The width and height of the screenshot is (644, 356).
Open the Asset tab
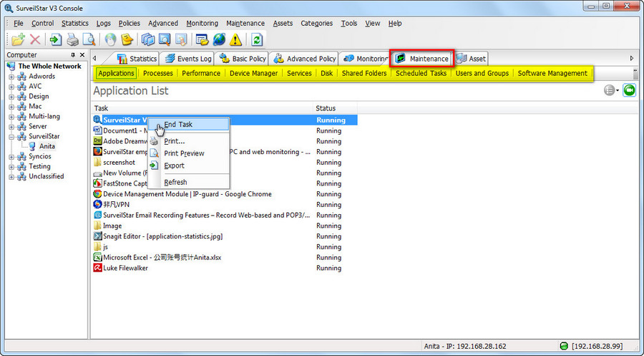tap(471, 59)
